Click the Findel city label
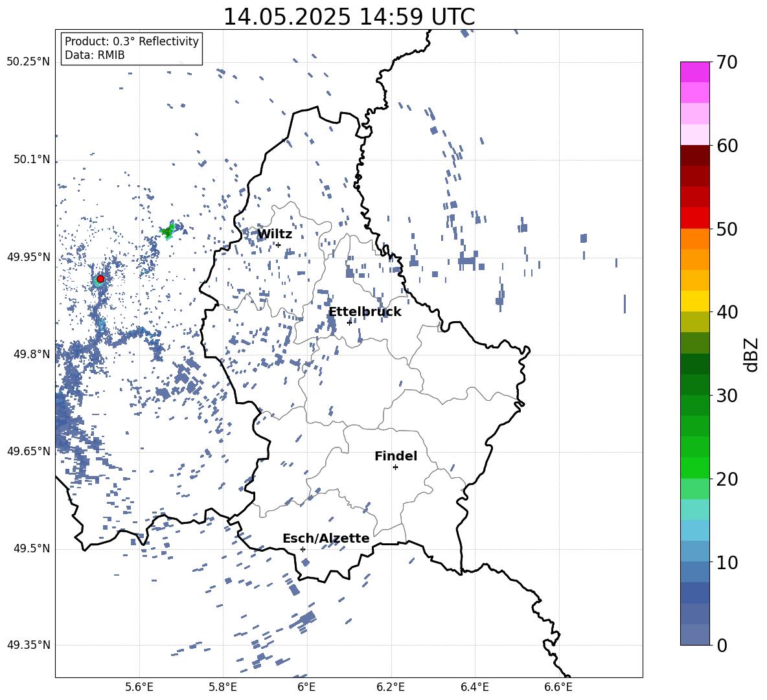This screenshot has width=767, height=700. pos(396,456)
